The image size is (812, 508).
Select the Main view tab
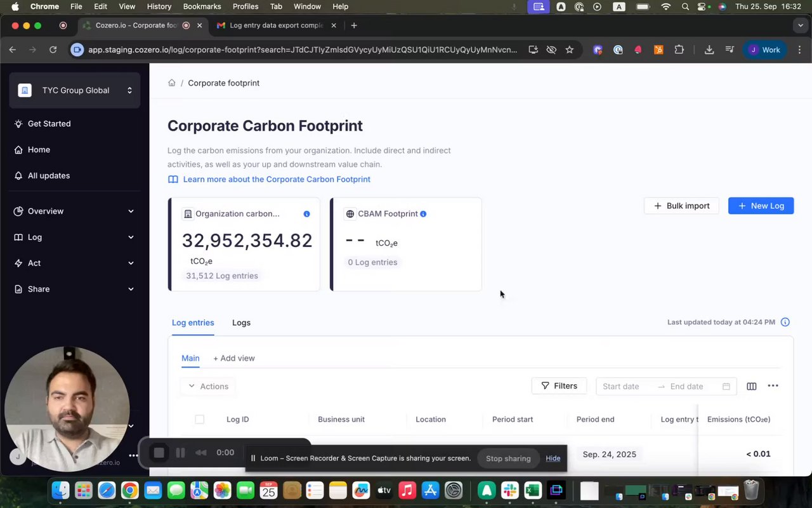tap(190, 358)
